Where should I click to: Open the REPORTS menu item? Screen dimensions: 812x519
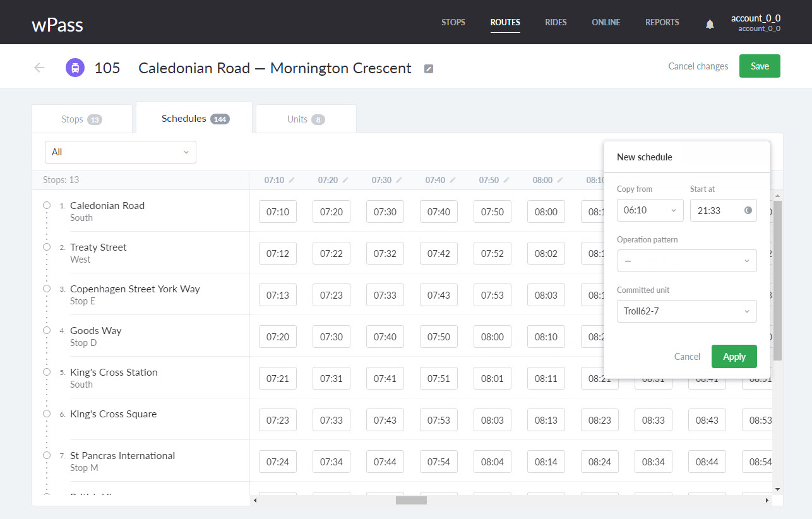click(662, 23)
